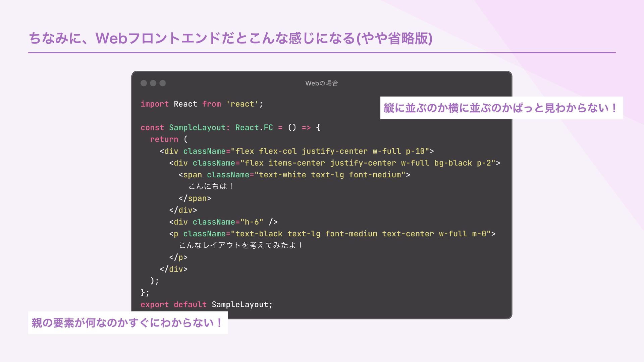Click the third gray window dot

(x=162, y=83)
